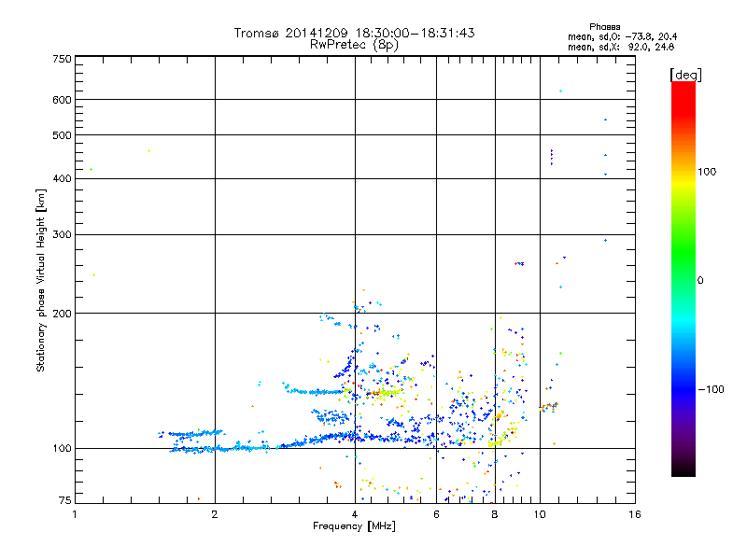Click the 'Stationary phase Virtual Height [km]' label
Image resolution: width=747 pixels, height=560 pixels.
pos(40,280)
